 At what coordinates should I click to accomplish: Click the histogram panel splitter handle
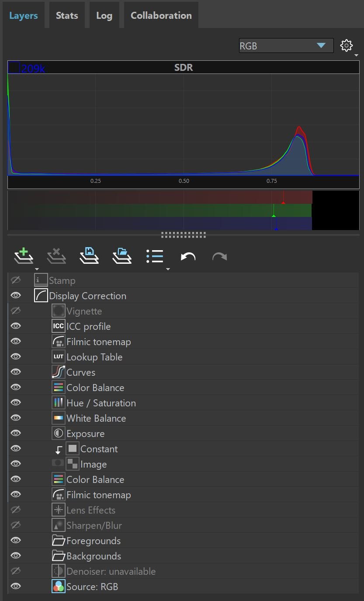(x=184, y=235)
